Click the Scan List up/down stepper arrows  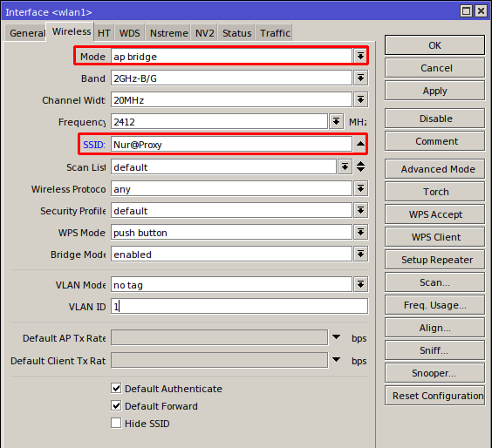pyautogui.click(x=360, y=166)
